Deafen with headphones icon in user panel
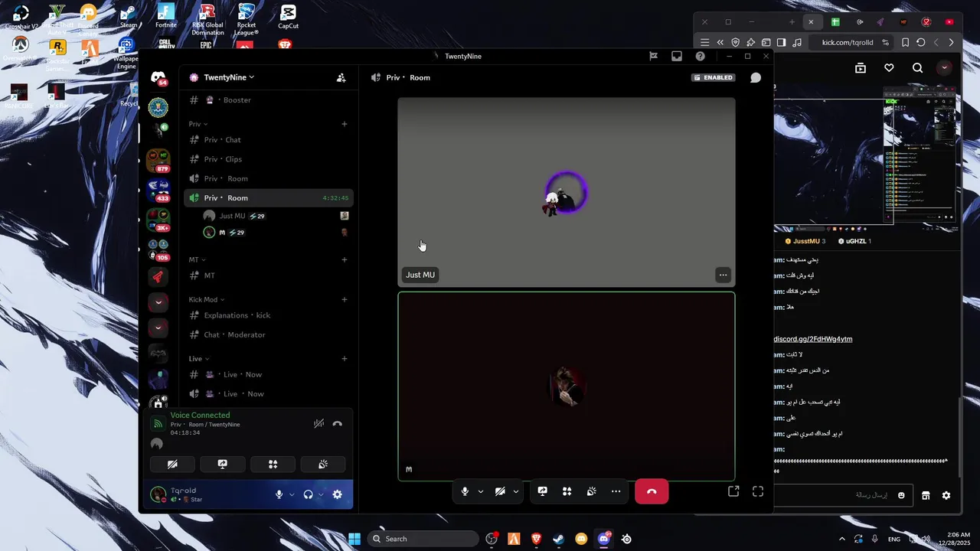The height and width of the screenshot is (551, 980). (308, 494)
